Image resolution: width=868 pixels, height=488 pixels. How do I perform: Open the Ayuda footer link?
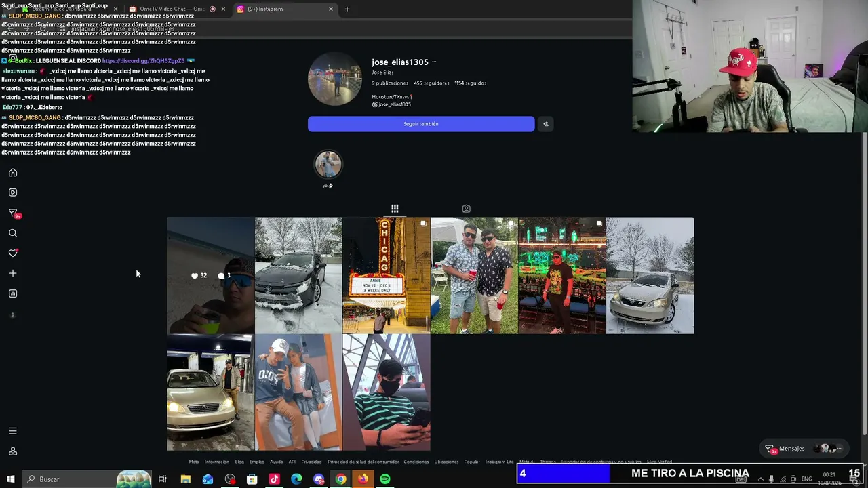click(276, 462)
